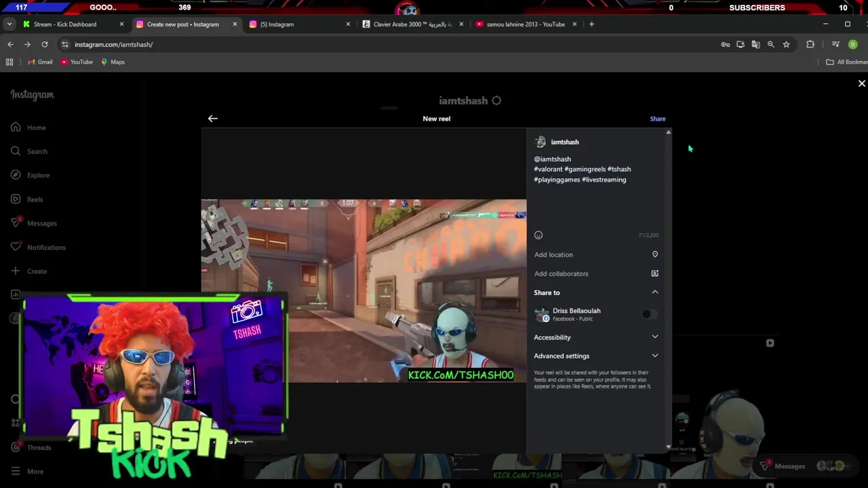The width and height of the screenshot is (868, 488).
Task: Click the Explore compass icon
Action: pyautogui.click(x=16, y=175)
